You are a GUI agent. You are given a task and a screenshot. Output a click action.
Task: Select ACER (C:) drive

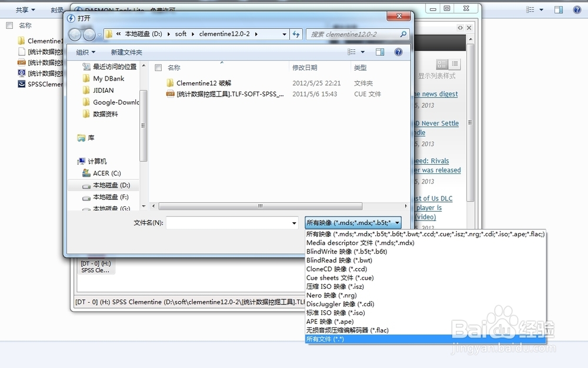tap(102, 173)
